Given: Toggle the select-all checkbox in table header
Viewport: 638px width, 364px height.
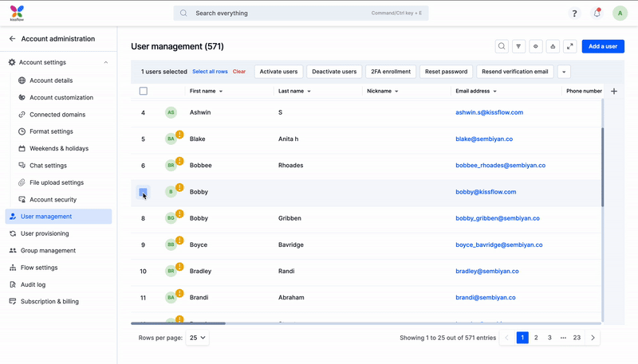Looking at the screenshot, I should [144, 92].
